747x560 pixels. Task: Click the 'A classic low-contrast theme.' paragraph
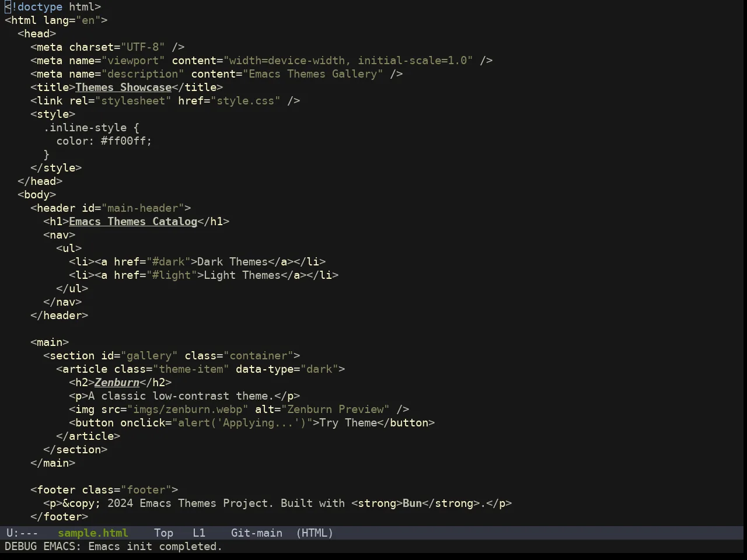click(181, 396)
